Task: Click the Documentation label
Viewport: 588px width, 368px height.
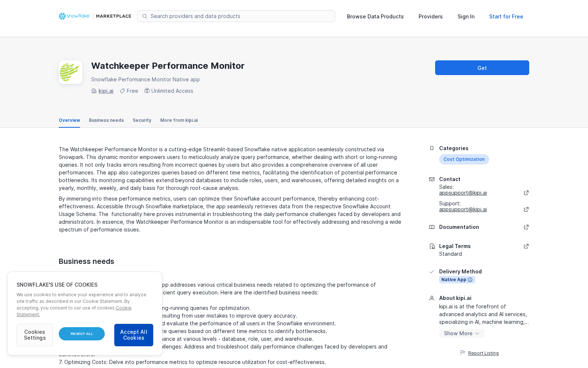Action: pyautogui.click(x=459, y=227)
